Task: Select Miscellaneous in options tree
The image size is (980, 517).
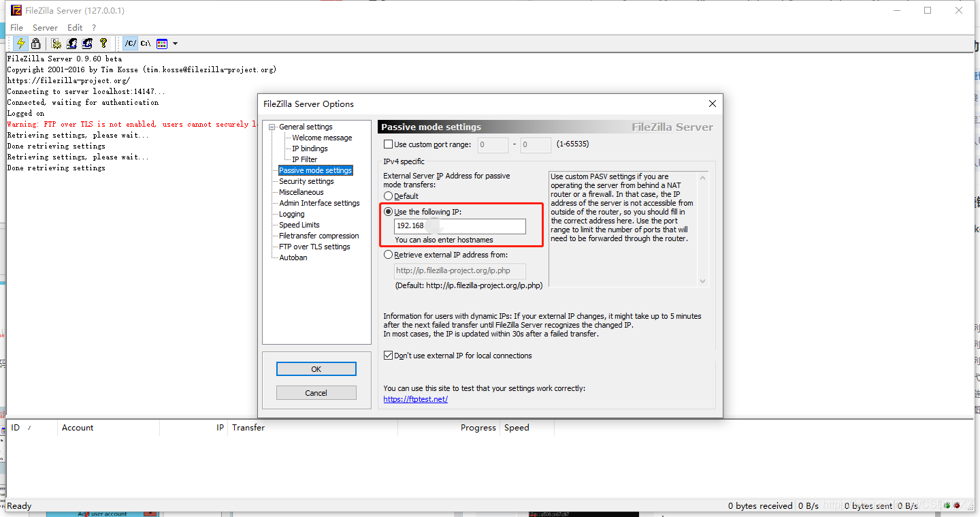Action: click(x=301, y=192)
